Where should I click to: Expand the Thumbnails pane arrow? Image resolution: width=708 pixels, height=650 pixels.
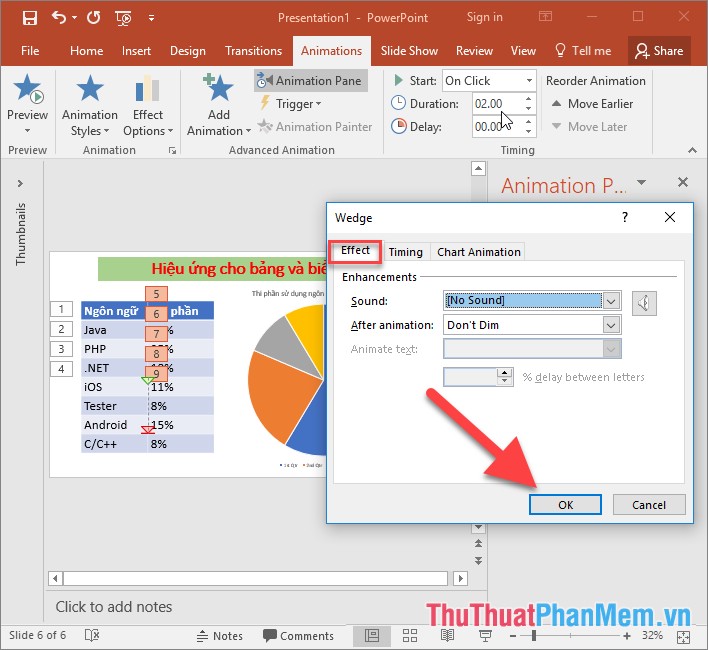tap(20, 183)
